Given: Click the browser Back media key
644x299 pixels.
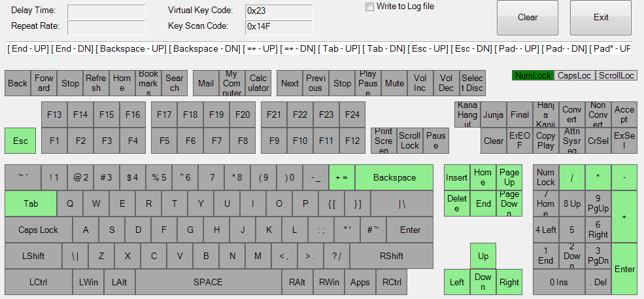Looking at the screenshot, I should 18,83.
